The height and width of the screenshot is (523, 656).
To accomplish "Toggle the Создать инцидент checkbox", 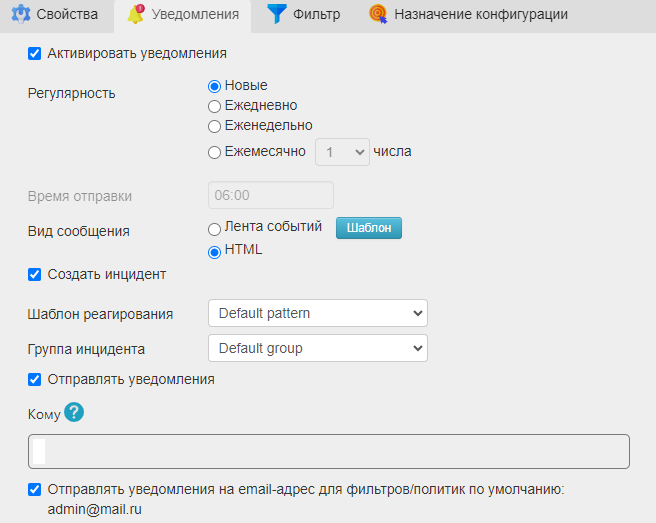I will (34, 274).
